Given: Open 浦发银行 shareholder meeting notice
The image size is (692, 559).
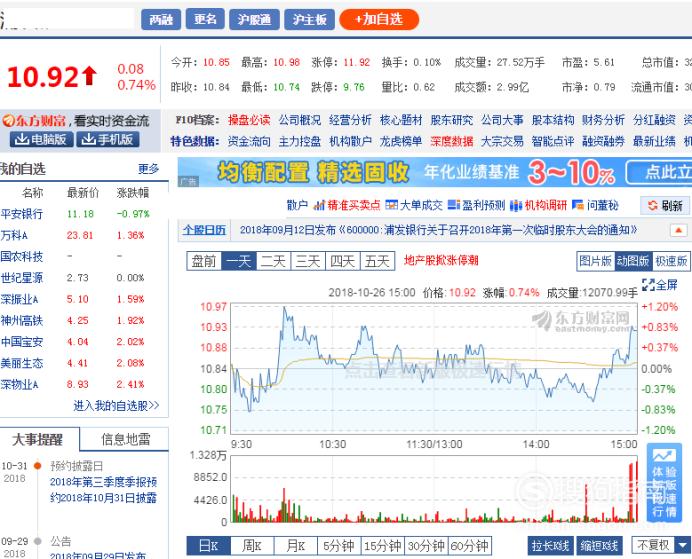Looking at the screenshot, I should tap(438, 230).
